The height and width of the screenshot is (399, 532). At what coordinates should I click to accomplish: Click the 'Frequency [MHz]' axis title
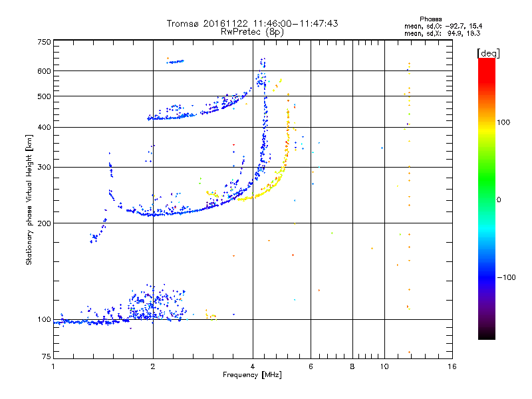tap(252, 375)
